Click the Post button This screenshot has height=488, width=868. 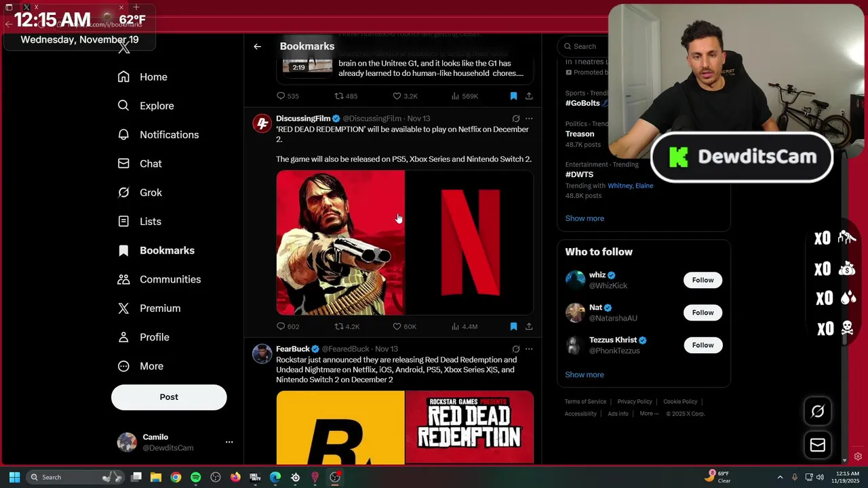click(x=169, y=397)
